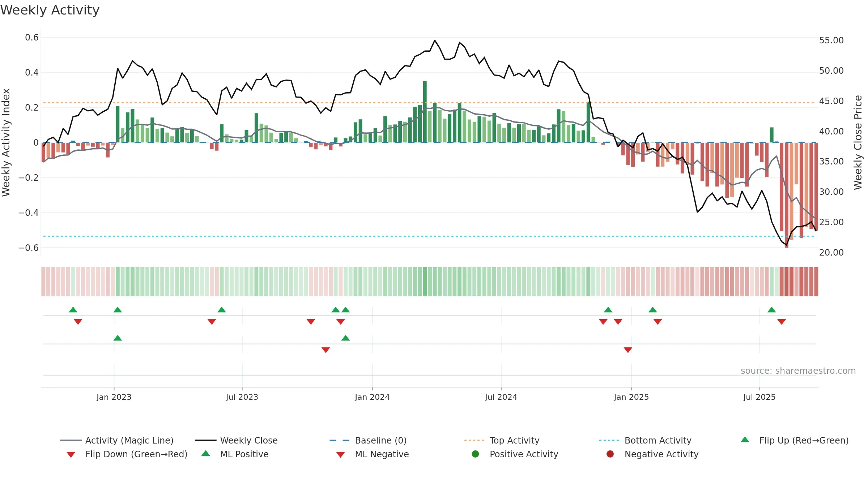Click the flip up marker at Jan 2023

[118, 310]
